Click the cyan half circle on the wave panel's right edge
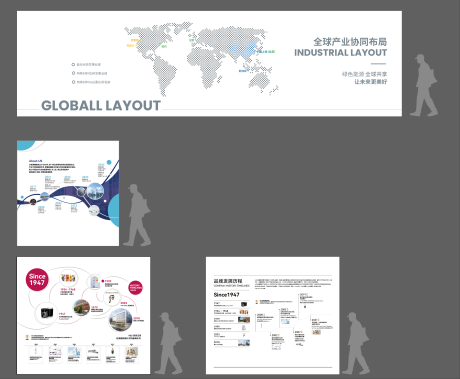 click(114, 210)
